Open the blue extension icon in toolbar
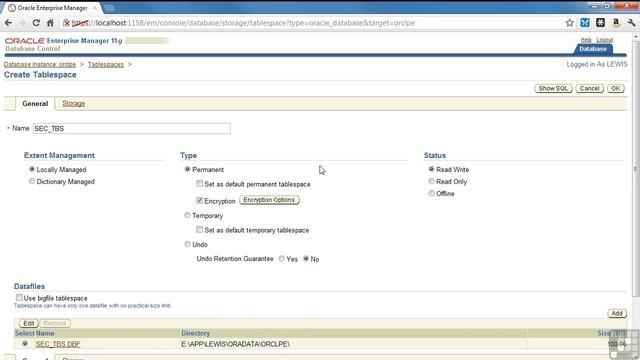Screen dimensions: 640x360 pos(585,23)
